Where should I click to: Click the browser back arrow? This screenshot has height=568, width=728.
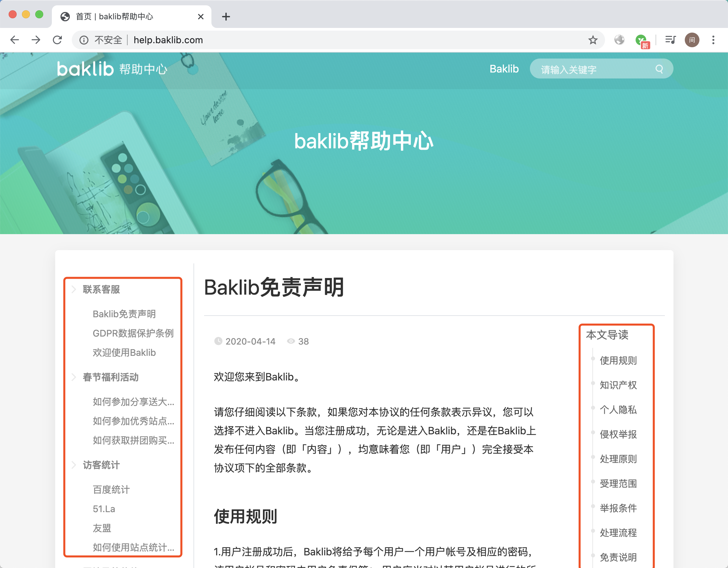click(x=15, y=40)
